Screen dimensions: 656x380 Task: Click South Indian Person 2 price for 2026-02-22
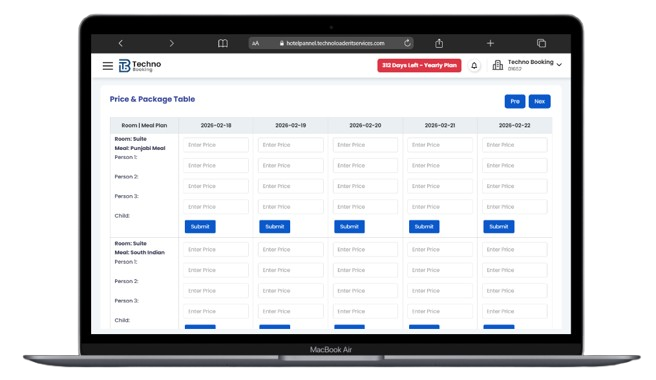(x=515, y=270)
